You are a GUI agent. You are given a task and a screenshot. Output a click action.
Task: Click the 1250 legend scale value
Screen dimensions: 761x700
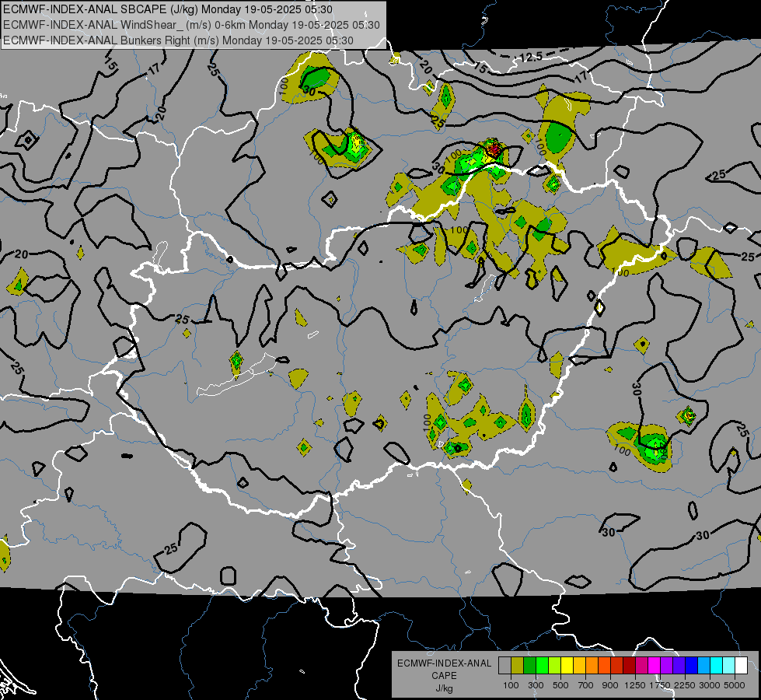[635, 685]
